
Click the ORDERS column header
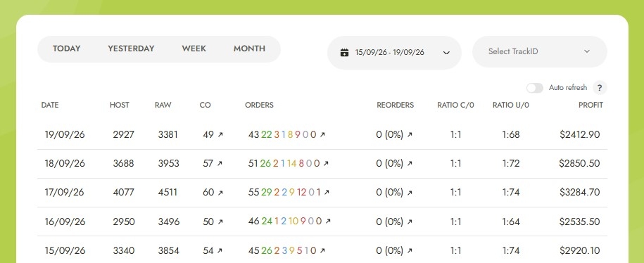click(x=259, y=105)
